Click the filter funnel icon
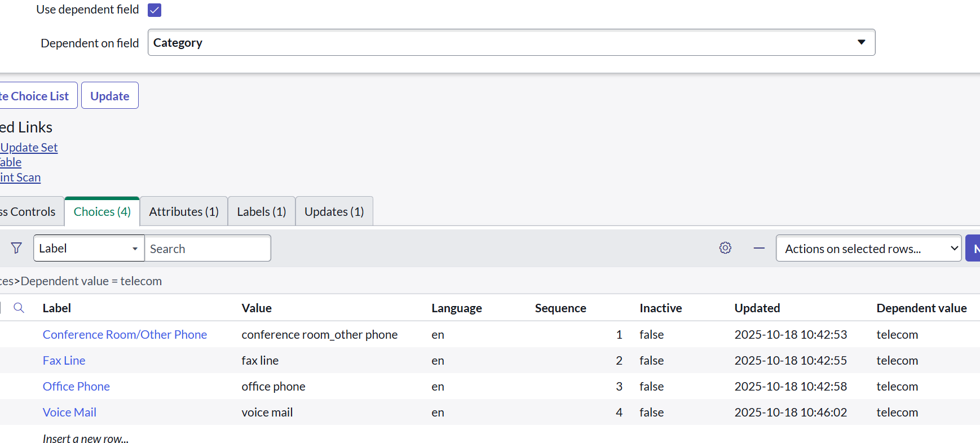 [x=16, y=248]
